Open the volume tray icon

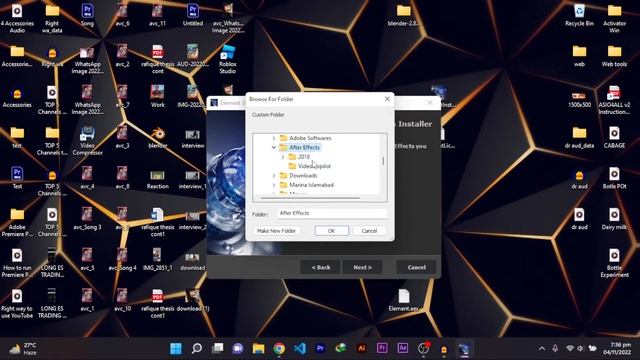(580, 349)
